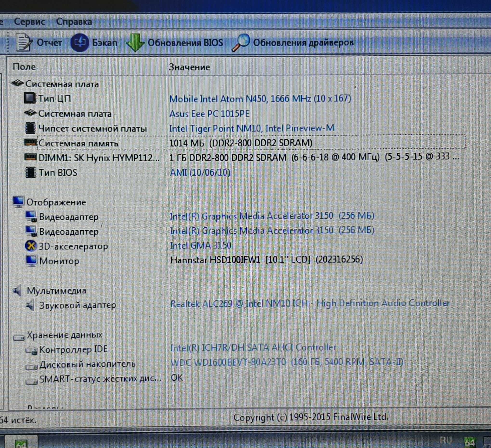Select the Чипсет системной платы field label
The height and width of the screenshot is (448, 491).
93,128
